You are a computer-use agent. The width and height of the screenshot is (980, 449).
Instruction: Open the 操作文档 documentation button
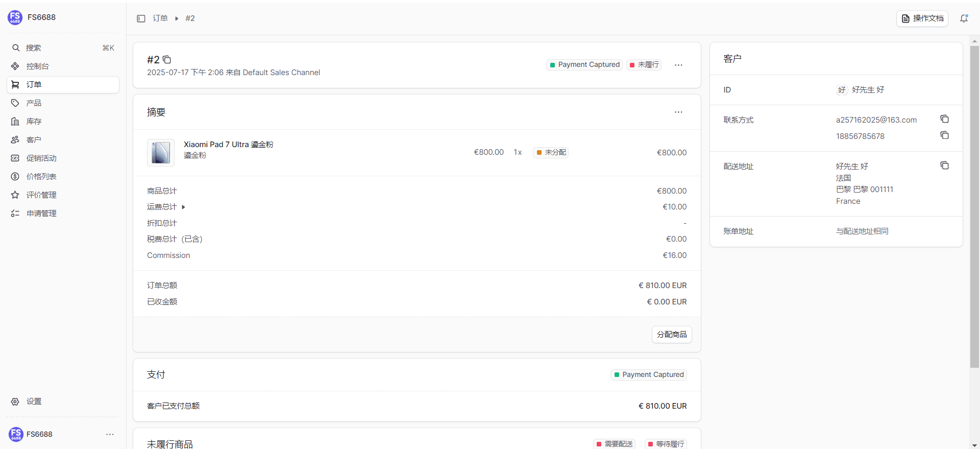tap(922, 18)
